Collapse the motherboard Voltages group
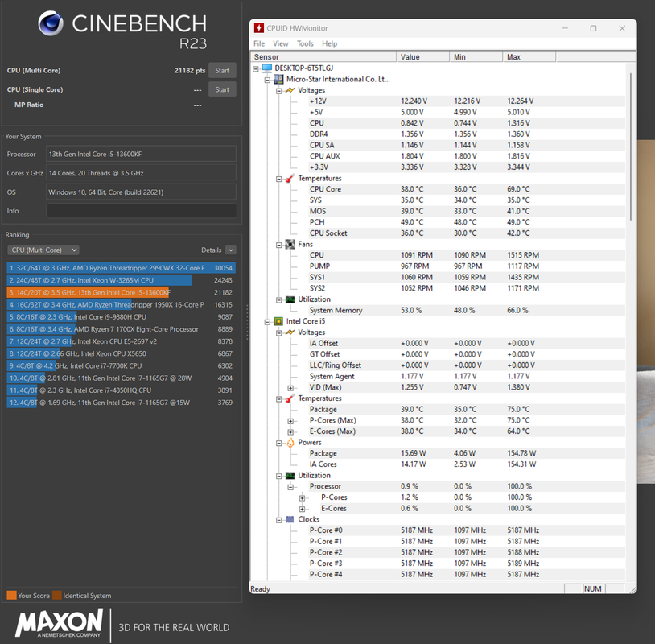The image size is (655, 644). pyautogui.click(x=279, y=91)
